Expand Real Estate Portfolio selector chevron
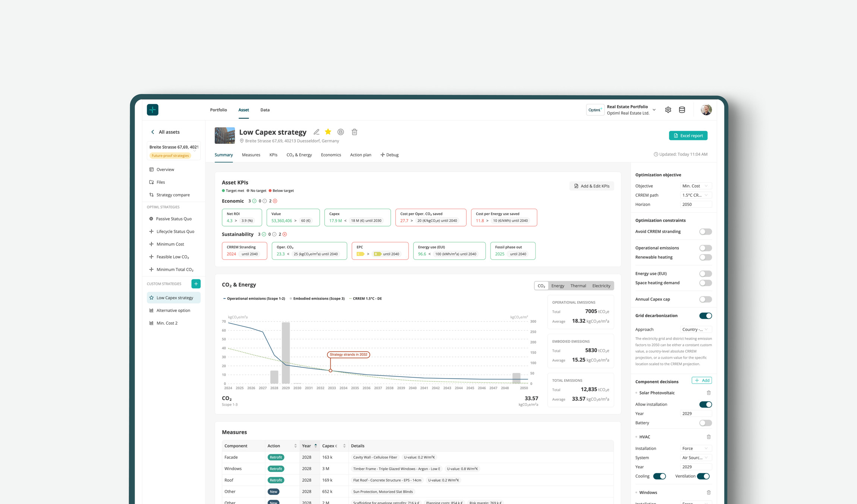This screenshot has width=857, height=504. [654, 110]
